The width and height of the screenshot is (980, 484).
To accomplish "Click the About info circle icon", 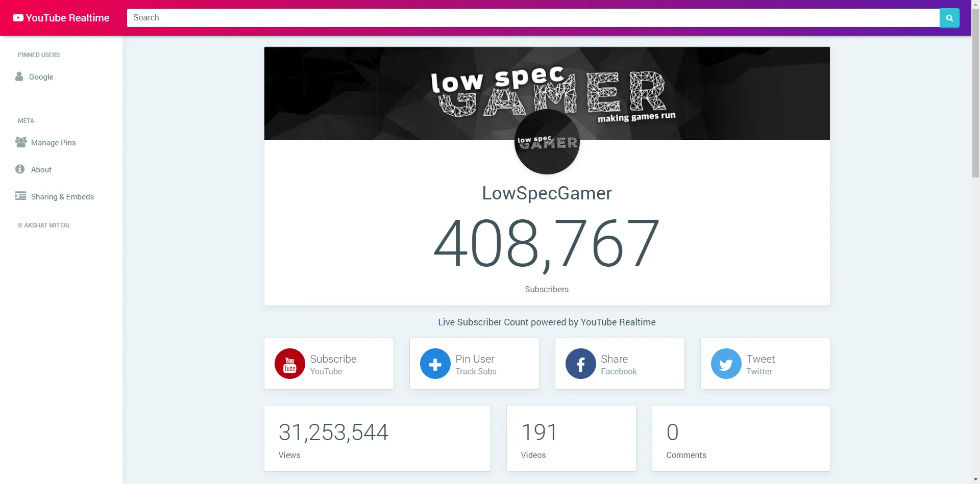I will [x=20, y=169].
